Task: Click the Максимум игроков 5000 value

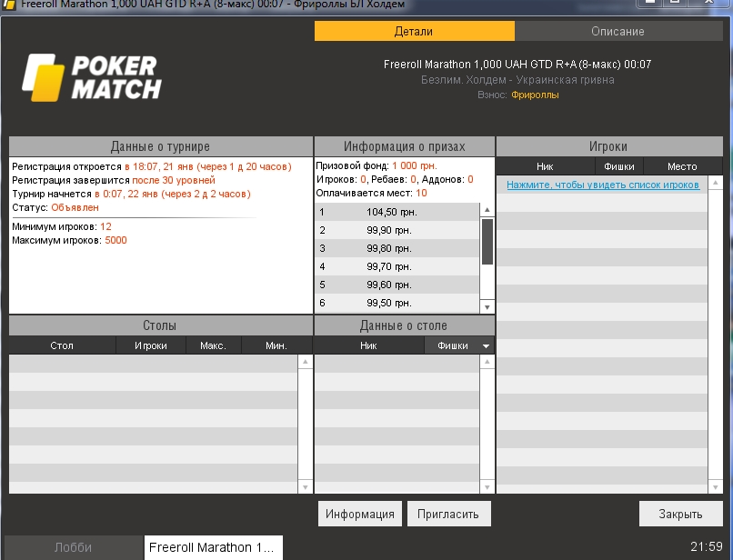Action: 115,241
